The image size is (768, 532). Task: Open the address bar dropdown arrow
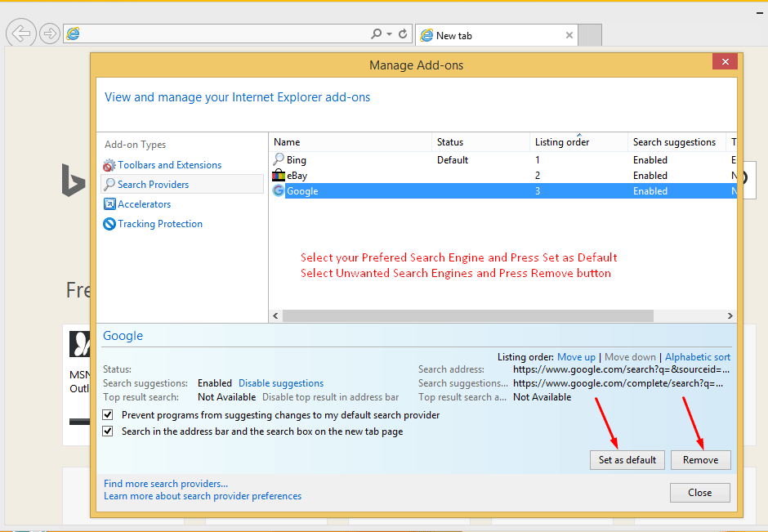(390, 34)
